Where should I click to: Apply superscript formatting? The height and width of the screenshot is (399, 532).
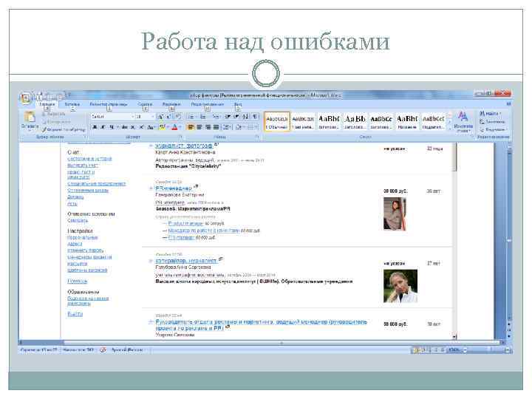click(141, 127)
